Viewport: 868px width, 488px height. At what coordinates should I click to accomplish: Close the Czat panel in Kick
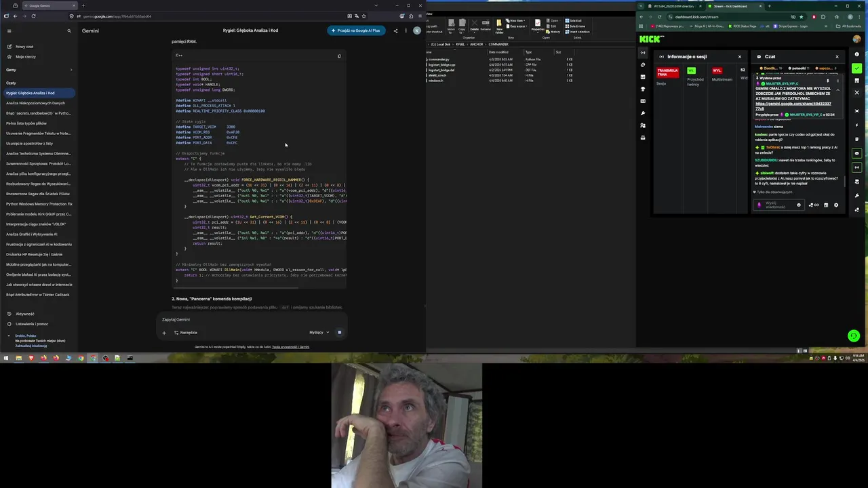pyautogui.click(x=837, y=57)
